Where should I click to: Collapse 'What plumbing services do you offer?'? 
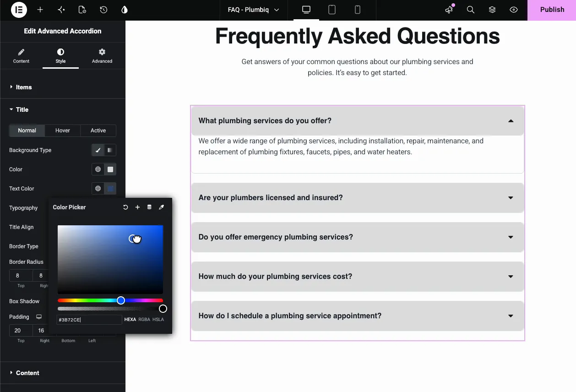tap(357, 121)
